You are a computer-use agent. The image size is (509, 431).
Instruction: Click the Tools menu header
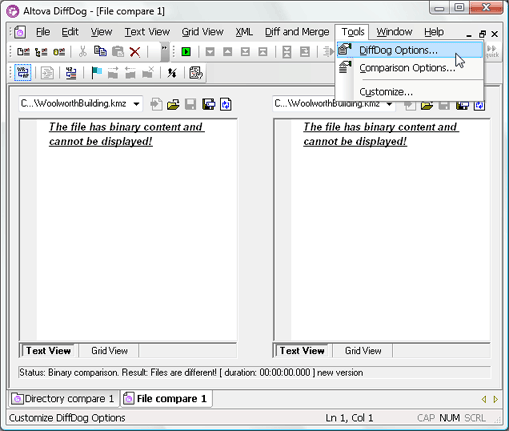[353, 32]
